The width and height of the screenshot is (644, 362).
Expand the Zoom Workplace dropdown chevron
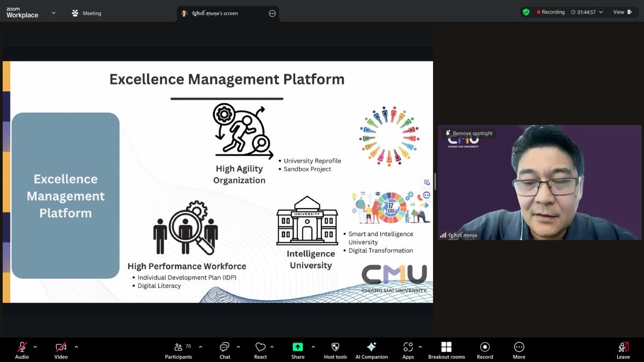54,13
